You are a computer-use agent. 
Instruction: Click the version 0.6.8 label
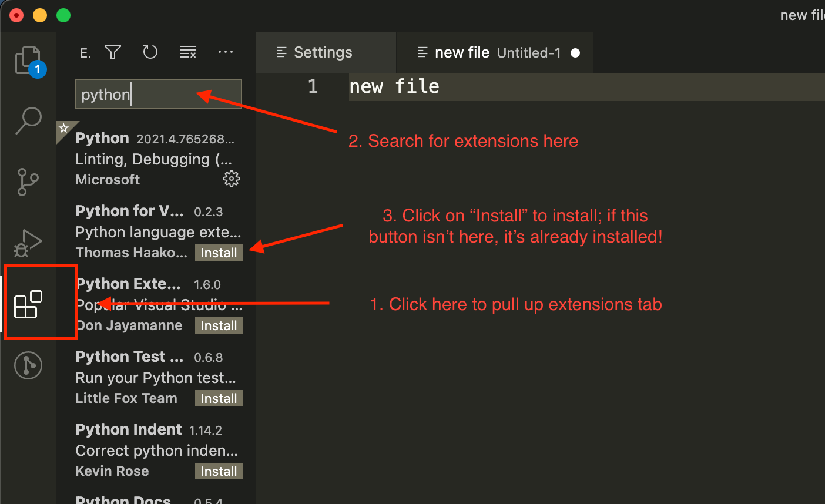coord(209,358)
